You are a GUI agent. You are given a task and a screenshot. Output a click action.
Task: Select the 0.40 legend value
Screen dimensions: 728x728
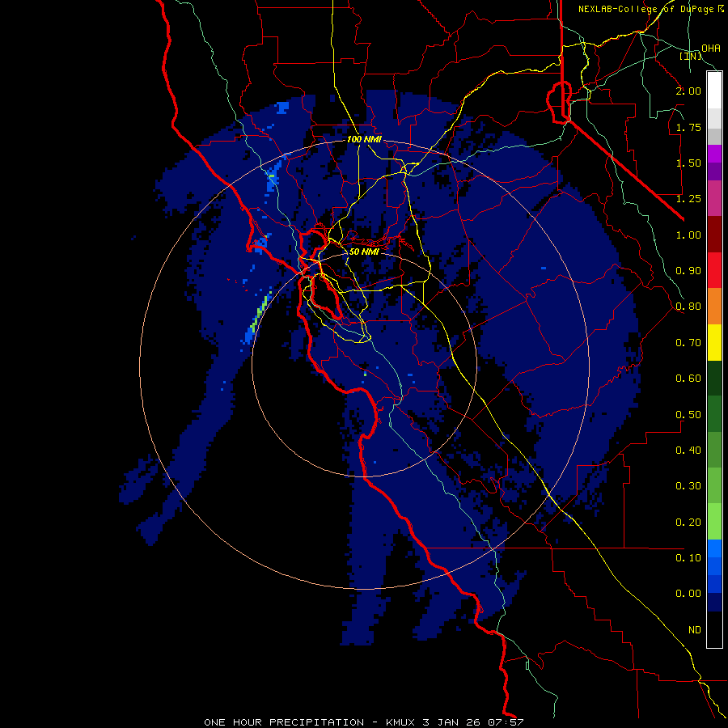[x=688, y=451]
